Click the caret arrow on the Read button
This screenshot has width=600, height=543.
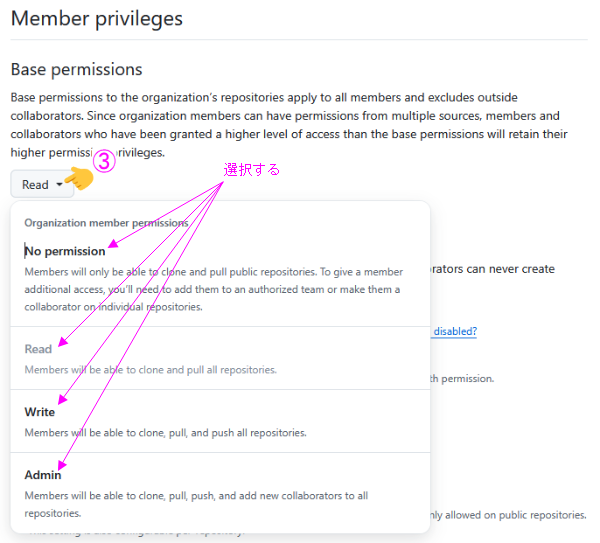tap(60, 185)
